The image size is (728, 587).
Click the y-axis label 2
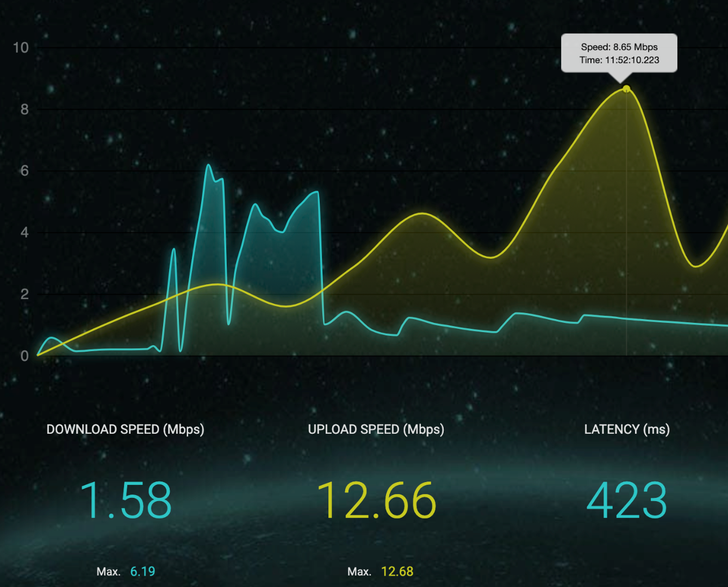pos(24,294)
